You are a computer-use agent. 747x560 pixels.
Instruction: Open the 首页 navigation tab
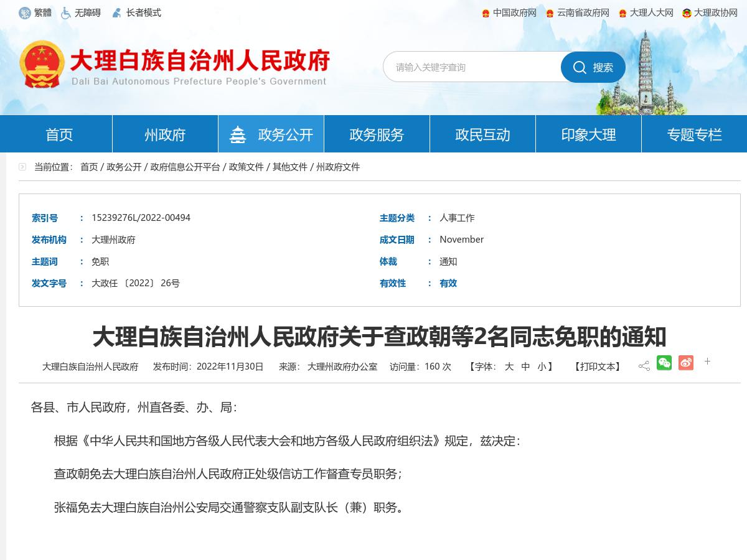click(59, 134)
